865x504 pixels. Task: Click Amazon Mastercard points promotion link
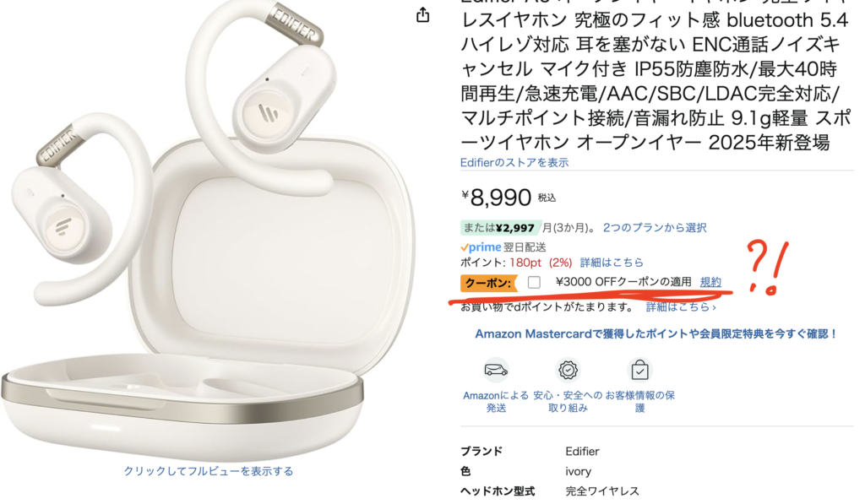click(x=656, y=333)
